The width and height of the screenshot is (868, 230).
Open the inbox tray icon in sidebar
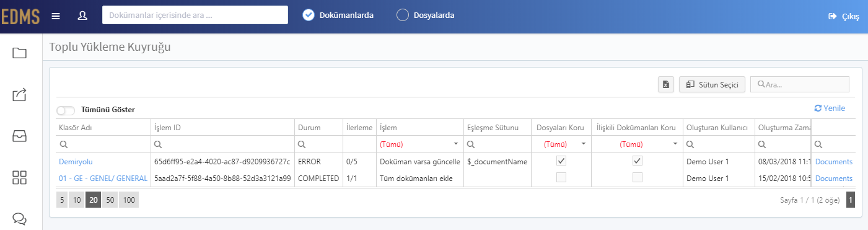click(20, 136)
